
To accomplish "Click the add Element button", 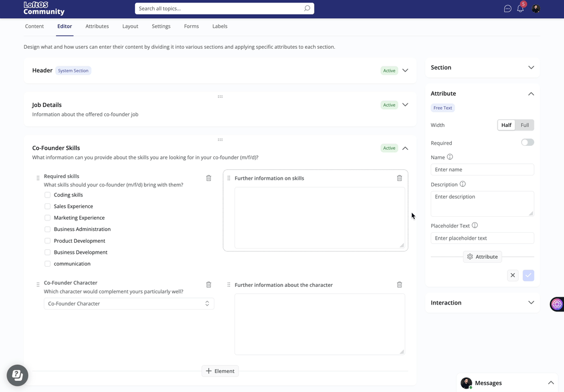I will (x=220, y=371).
